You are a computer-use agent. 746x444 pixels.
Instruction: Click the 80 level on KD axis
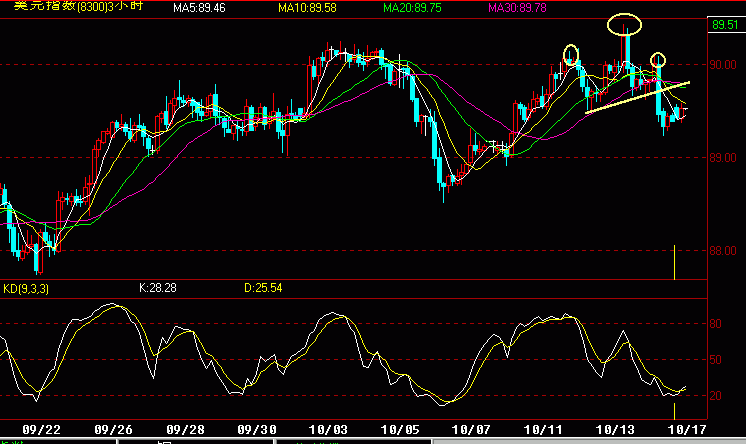coord(716,324)
